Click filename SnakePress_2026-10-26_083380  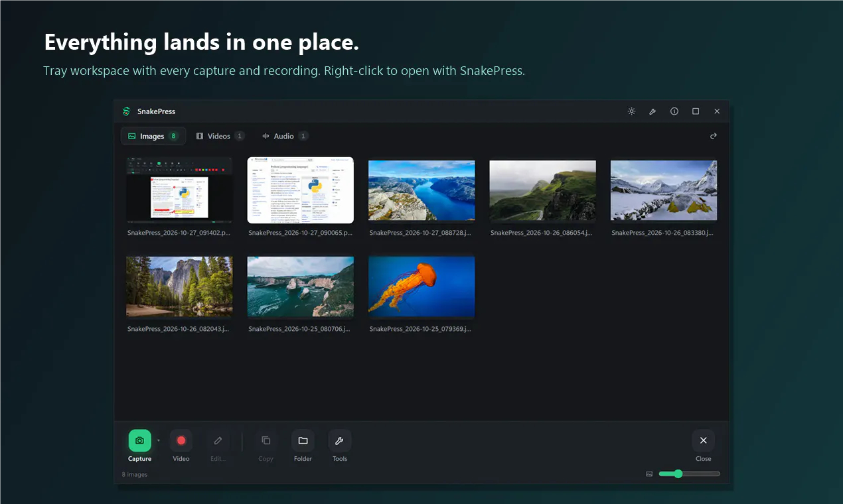point(664,233)
